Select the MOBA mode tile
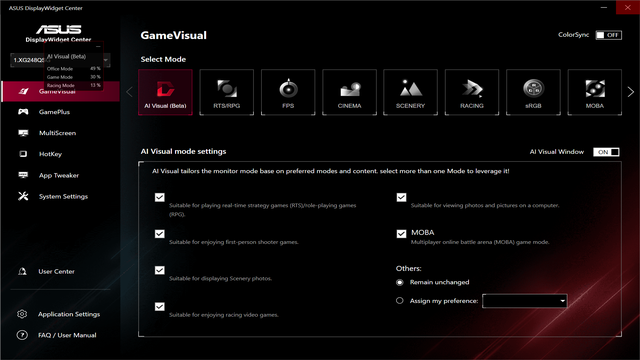This screenshot has width=640, height=360. (x=595, y=92)
